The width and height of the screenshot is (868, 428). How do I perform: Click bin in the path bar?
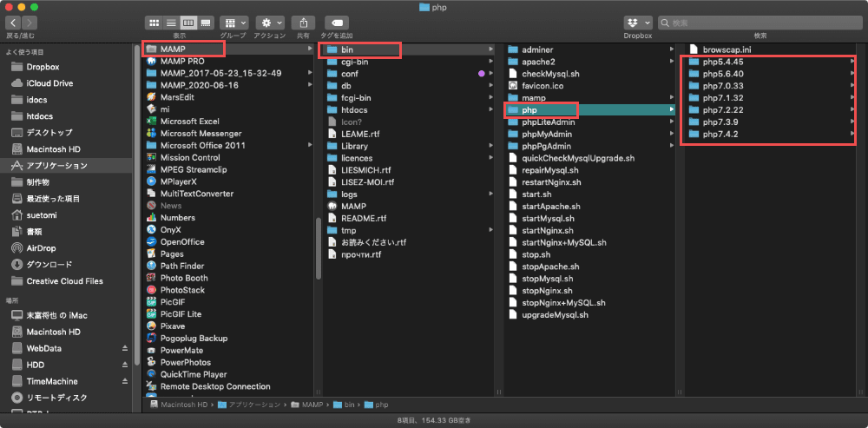344,405
